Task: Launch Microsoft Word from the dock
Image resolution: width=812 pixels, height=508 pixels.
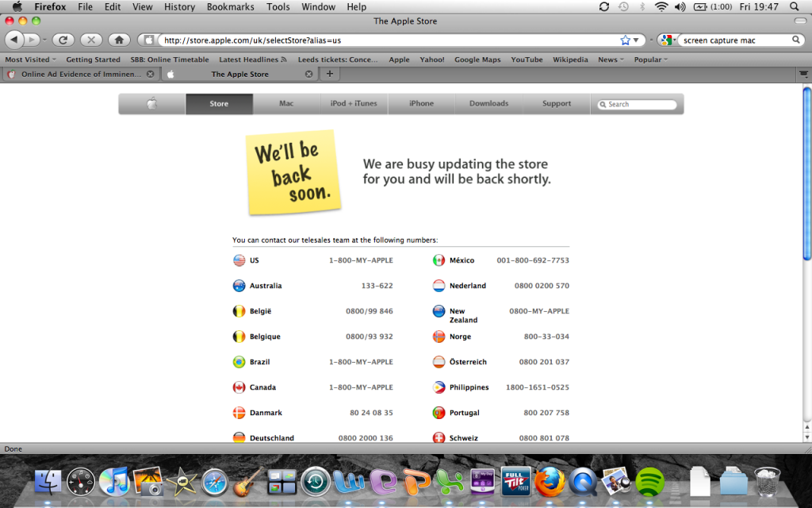Action: pos(349,482)
